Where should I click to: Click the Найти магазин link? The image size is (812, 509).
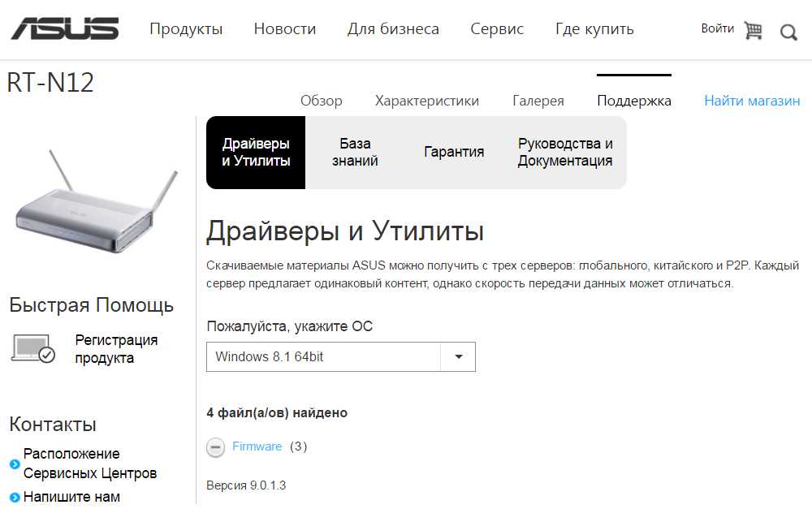tap(751, 101)
